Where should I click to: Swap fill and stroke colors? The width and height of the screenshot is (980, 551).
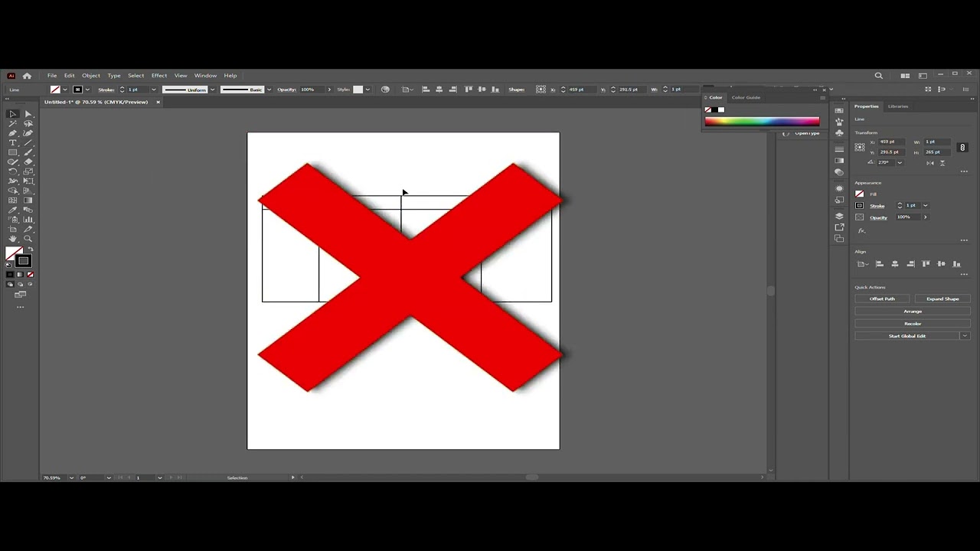click(31, 249)
